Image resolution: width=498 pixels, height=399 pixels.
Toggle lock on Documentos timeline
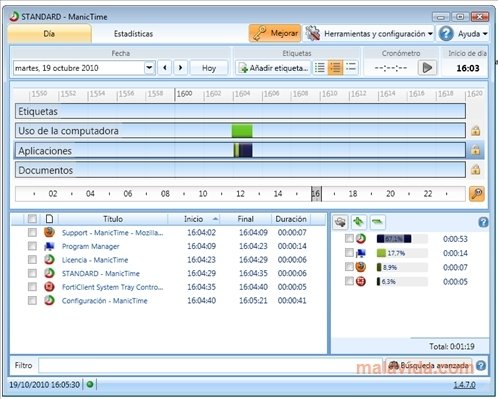tap(476, 170)
